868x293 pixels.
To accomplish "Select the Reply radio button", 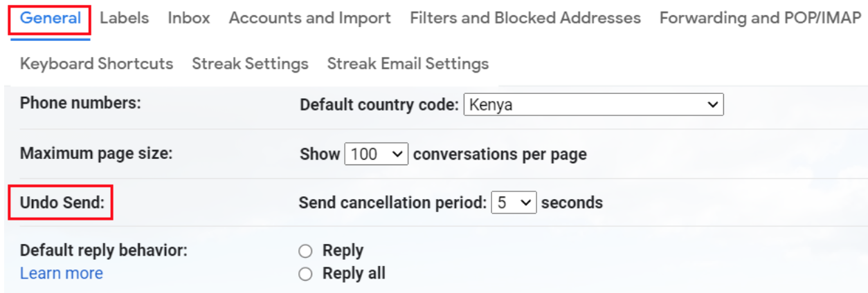I will pyautogui.click(x=305, y=252).
